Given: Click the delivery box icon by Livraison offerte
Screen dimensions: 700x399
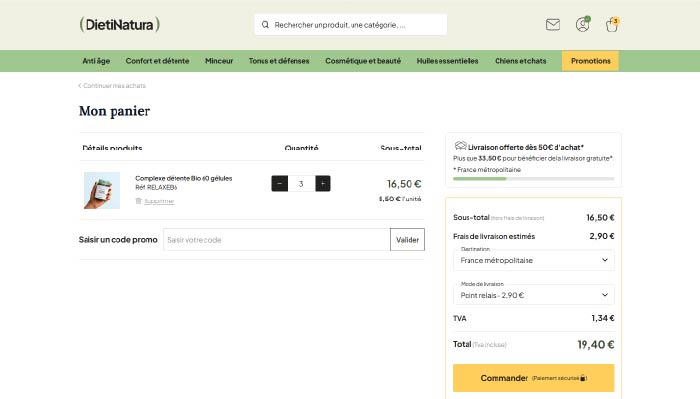Looking at the screenshot, I should 460,146.
